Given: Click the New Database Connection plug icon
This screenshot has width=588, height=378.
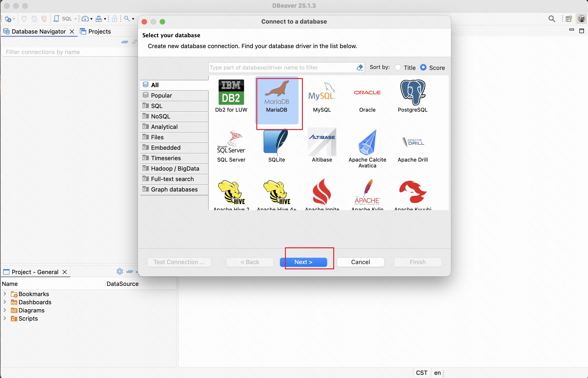Looking at the screenshot, I should click(x=8, y=19).
